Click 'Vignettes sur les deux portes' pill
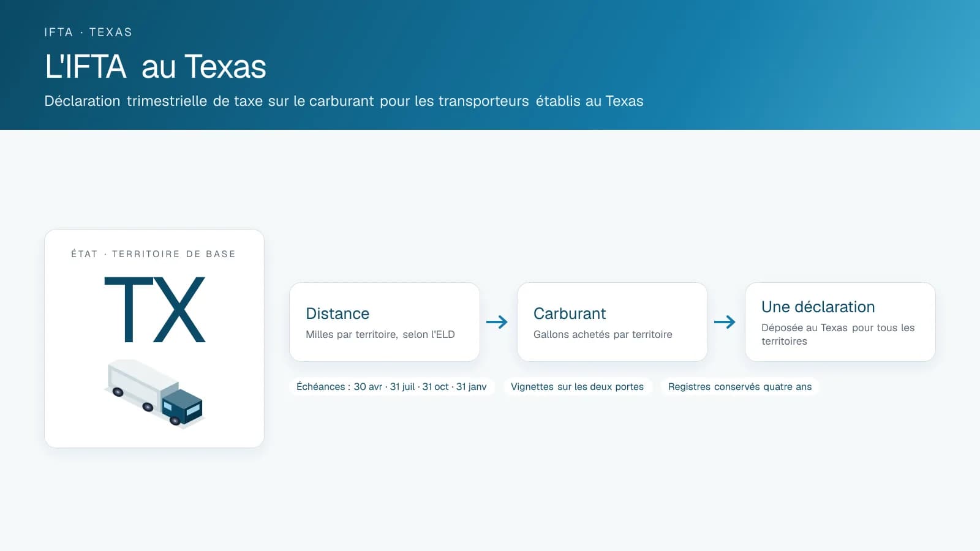This screenshot has height=551, width=980. [x=577, y=387]
